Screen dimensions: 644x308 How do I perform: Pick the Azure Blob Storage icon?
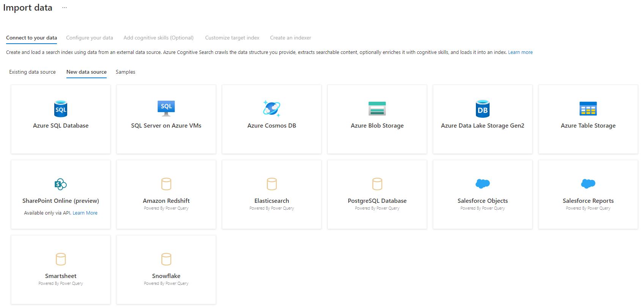(377, 109)
